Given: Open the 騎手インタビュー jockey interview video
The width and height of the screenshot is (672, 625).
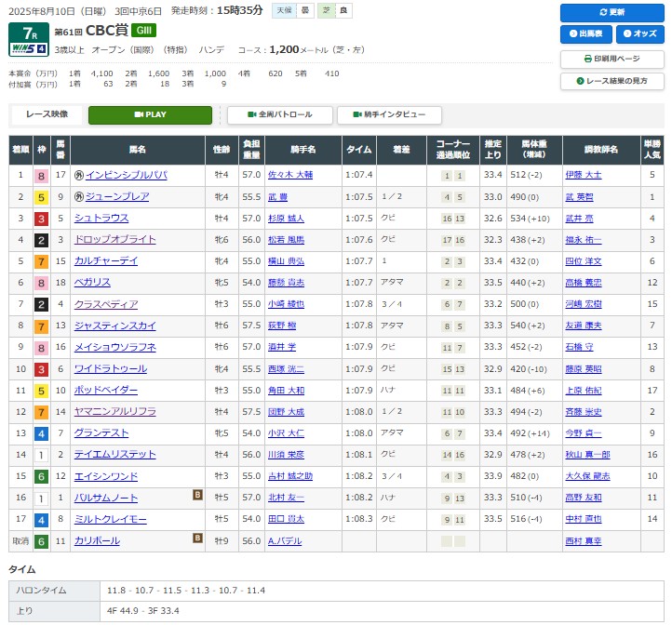Looking at the screenshot, I should pyautogui.click(x=389, y=115).
